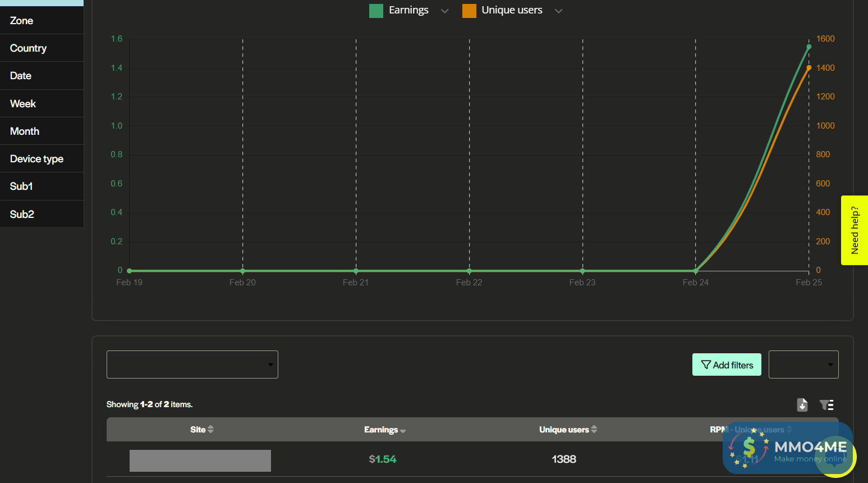The width and height of the screenshot is (868, 483).
Task: Select the Week grouping tab
Action: (42, 104)
